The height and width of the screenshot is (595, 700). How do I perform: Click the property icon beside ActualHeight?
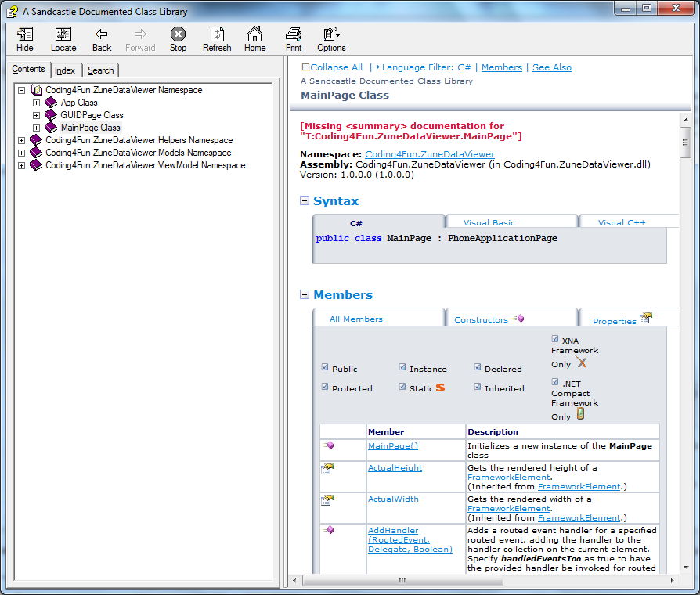(327, 469)
